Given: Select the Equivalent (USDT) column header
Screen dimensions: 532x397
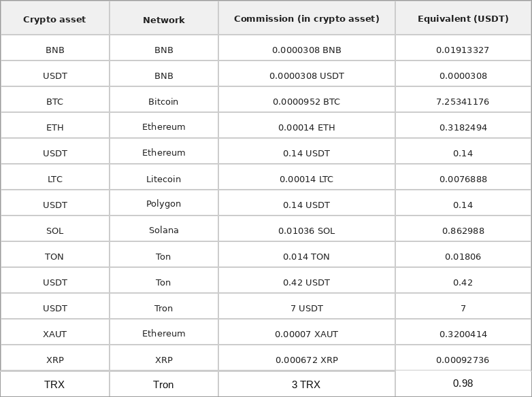Looking at the screenshot, I should [463, 18].
